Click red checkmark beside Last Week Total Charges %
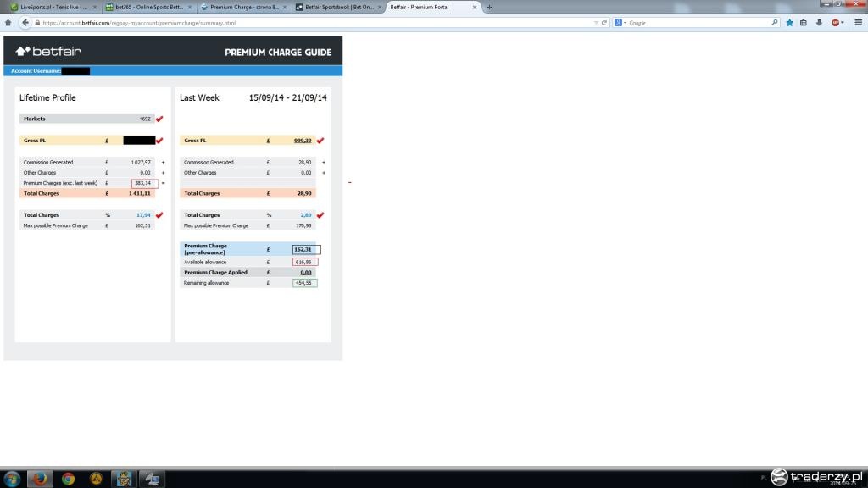Viewport: 868px width, 488px height. (x=320, y=214)
